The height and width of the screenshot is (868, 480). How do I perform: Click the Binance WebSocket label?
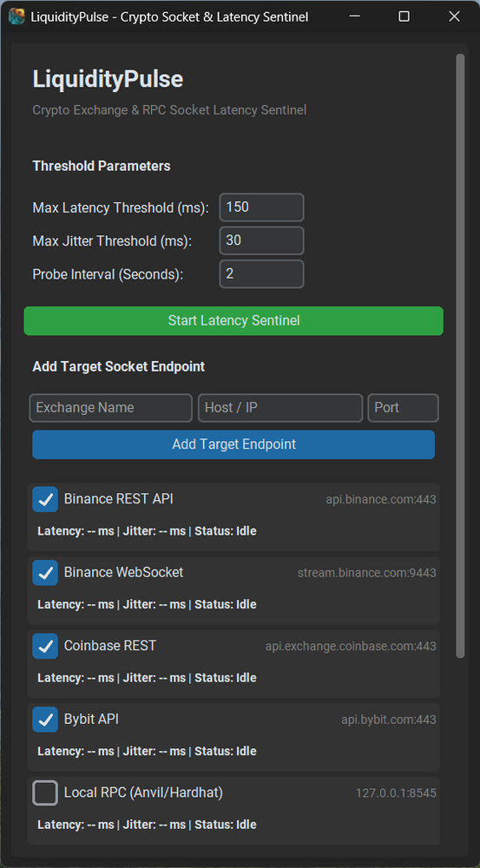click(x=123, y=572)
